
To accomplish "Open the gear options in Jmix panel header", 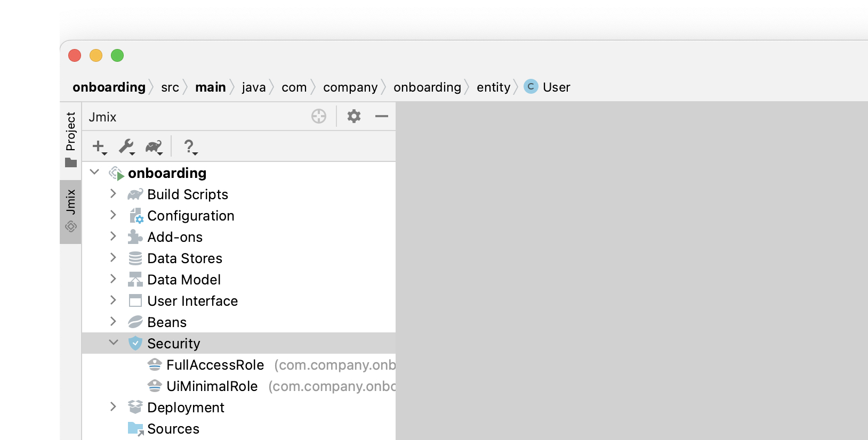I will [354, 116].
